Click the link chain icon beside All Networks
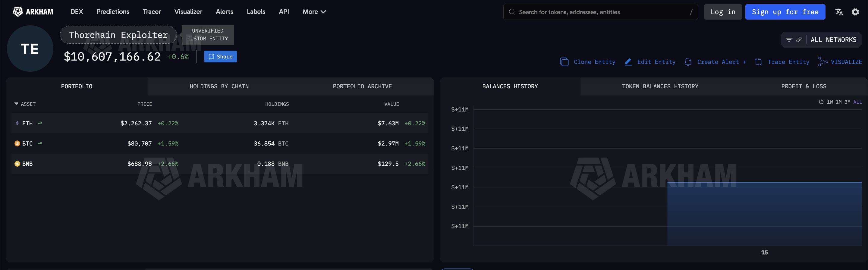The width and height of the screenshot is (868, 270). (799, 40)
